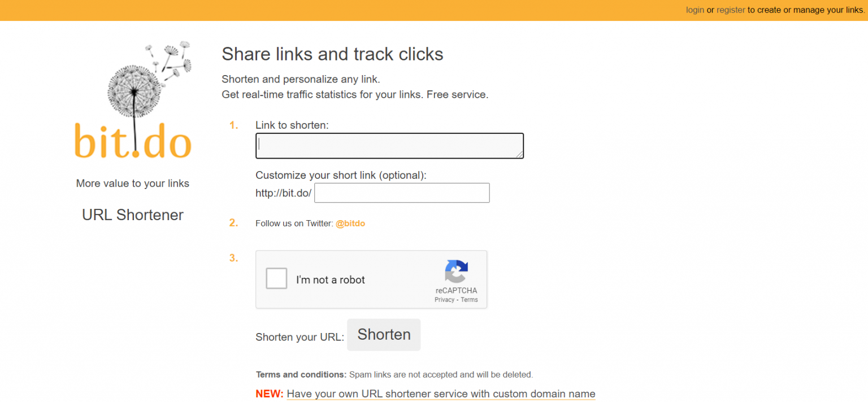The width and height of the screenshot is (868, 403).
Task: Click the Link to shorten label
Action: 292,125
